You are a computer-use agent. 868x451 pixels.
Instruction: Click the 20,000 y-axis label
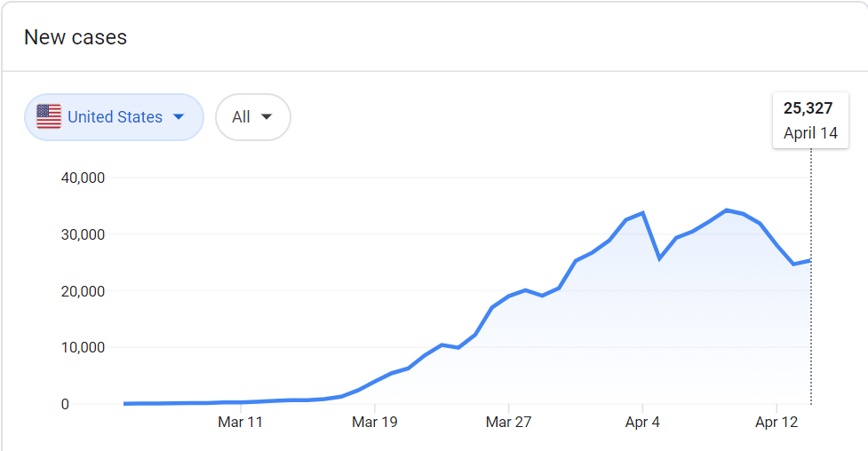(x=83, y=291)
